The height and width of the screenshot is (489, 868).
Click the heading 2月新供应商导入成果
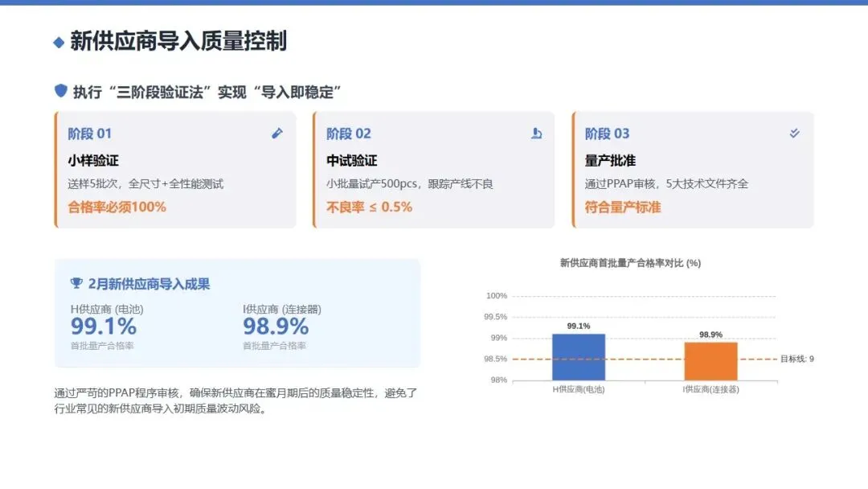click(x=149, y=284)
